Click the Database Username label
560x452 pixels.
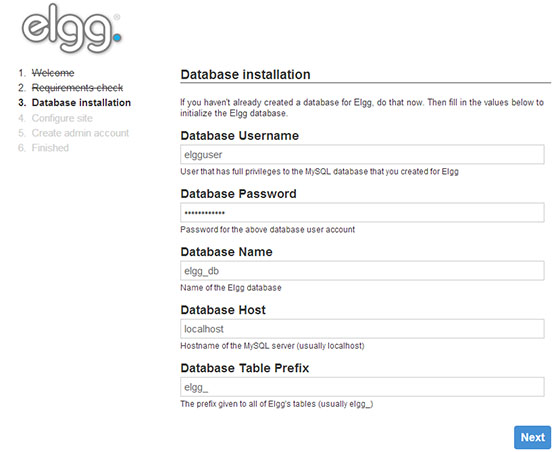pyautogui.click(x=240, y=136)
